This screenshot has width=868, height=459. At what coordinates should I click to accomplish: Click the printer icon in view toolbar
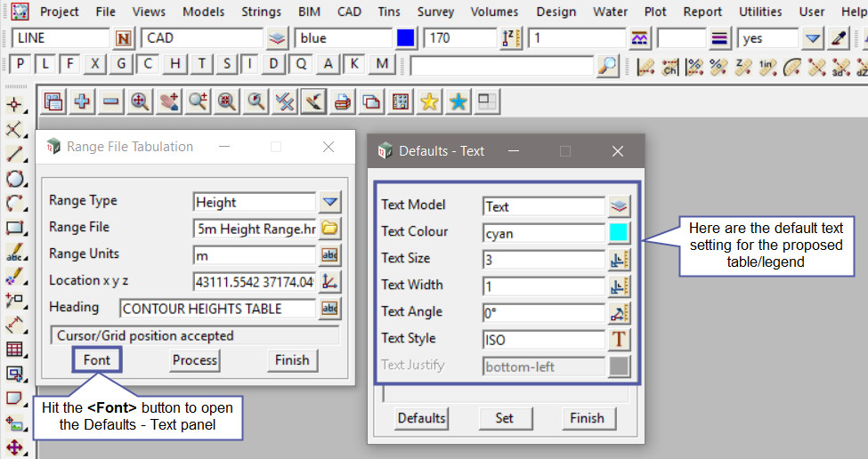(x=341, y=101)
